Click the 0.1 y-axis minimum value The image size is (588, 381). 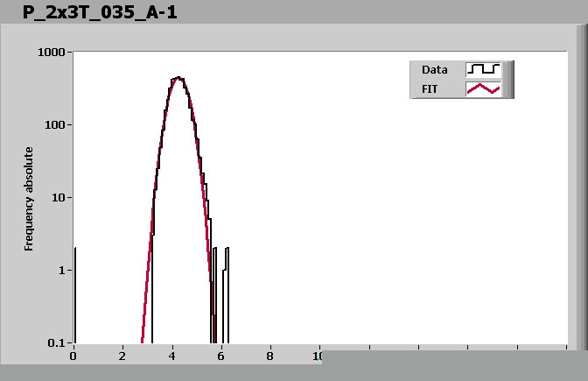58,342
